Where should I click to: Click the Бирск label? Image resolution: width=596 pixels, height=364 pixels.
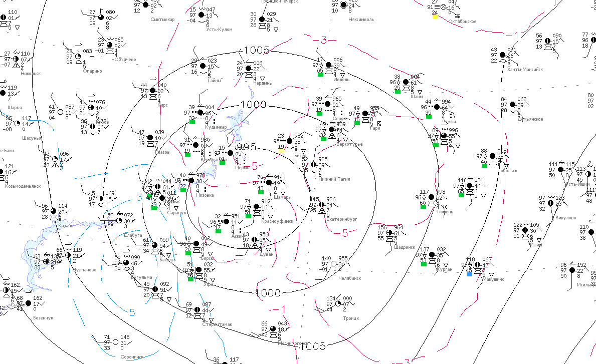207,258
